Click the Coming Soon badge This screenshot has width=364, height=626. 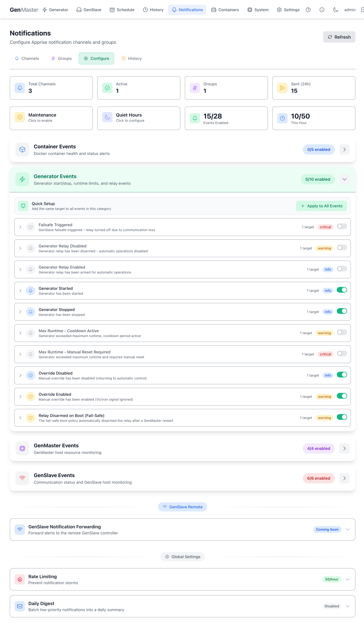point(327,530)
